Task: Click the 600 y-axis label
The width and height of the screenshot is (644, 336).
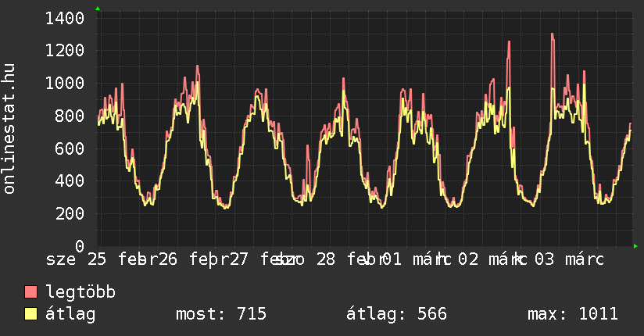Action: (71, 148)
